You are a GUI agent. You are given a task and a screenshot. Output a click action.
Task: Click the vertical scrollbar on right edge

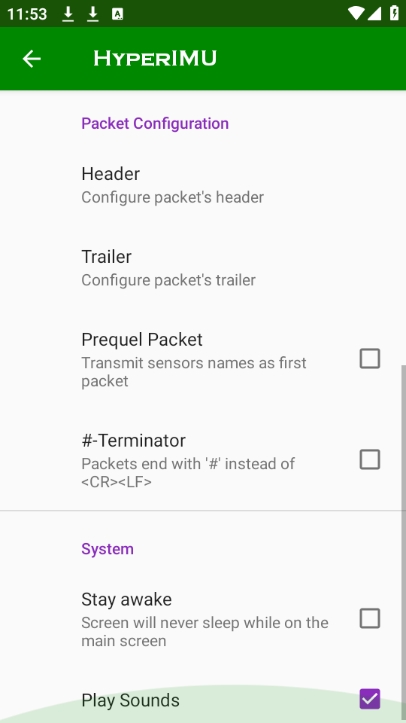[x=403, y=544]
